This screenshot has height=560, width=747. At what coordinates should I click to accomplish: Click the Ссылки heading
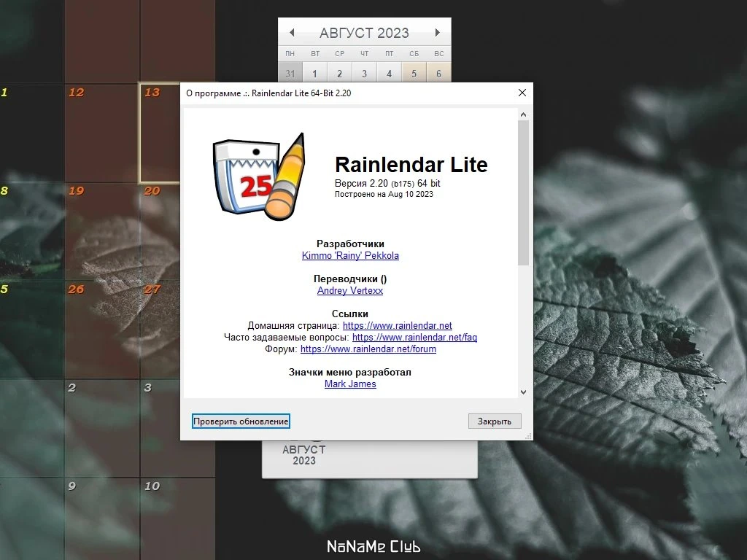click(x=350, y=314)
